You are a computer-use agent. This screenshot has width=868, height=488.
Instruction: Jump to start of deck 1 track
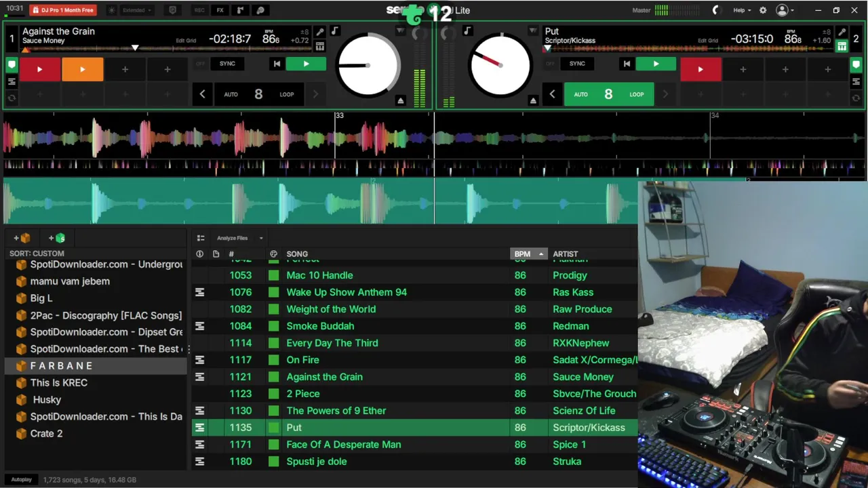tap(277, 64)
